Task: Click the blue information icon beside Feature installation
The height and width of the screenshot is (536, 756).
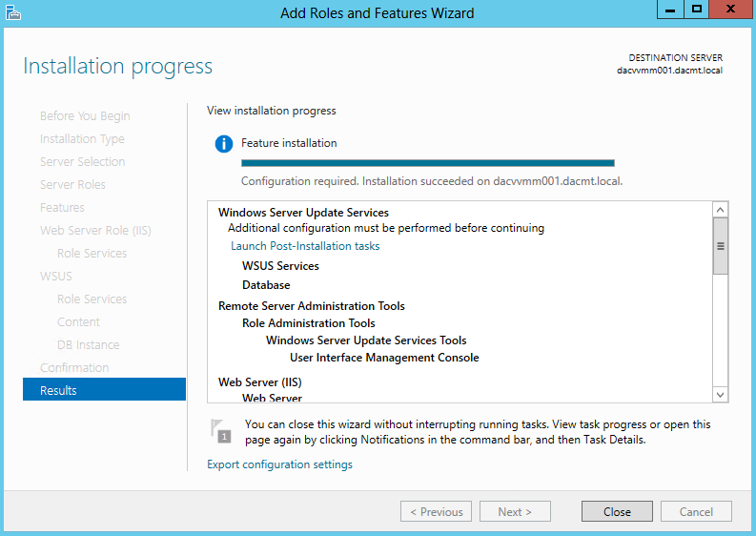Action: (224, 144)
